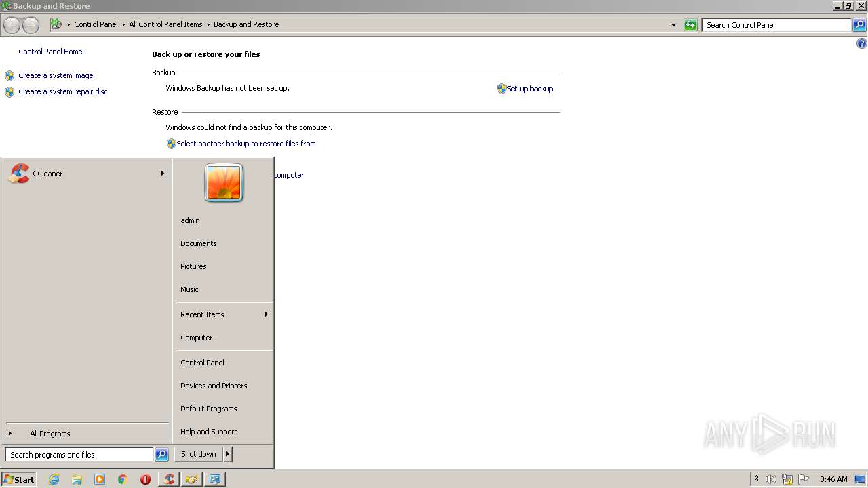This screenshot has width=868, height=488.
Task: Focus the Search programs and files box
Action: click(79, 455)
